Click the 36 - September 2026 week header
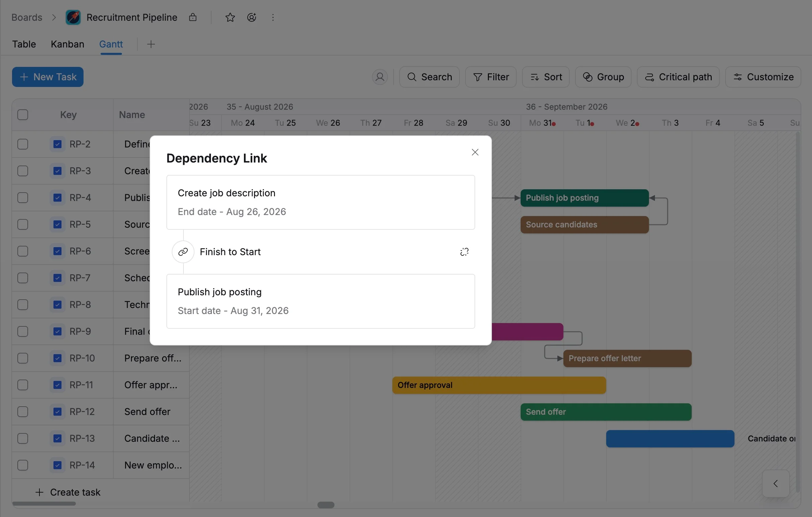 click(566, 107)
